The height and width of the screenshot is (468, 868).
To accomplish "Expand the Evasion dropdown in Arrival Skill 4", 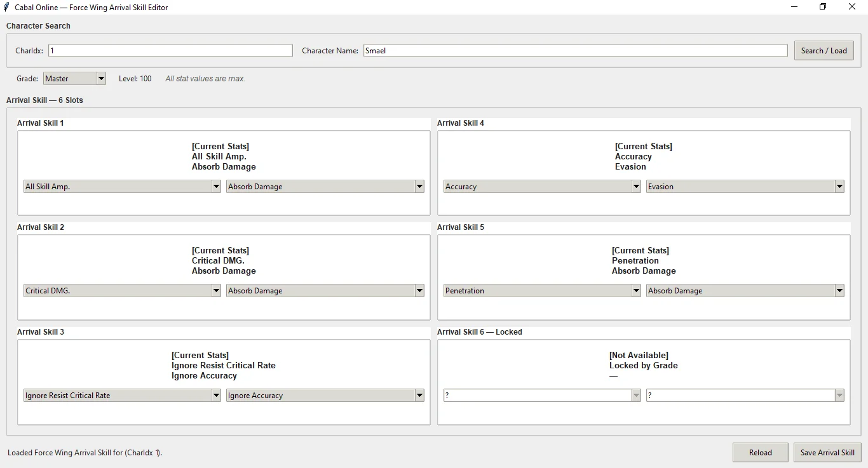I will point(745,187).
